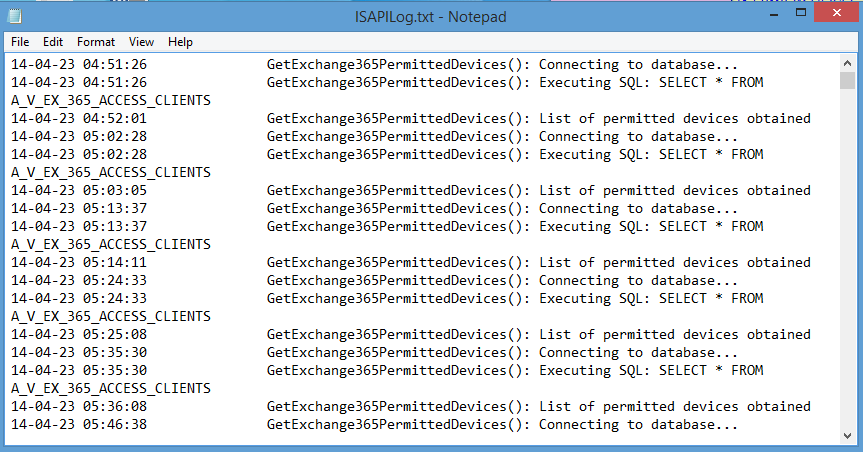Screen dimensions: 863x452
Task: Click the scrollbar up arrow
Action: (x=848, y=63)
